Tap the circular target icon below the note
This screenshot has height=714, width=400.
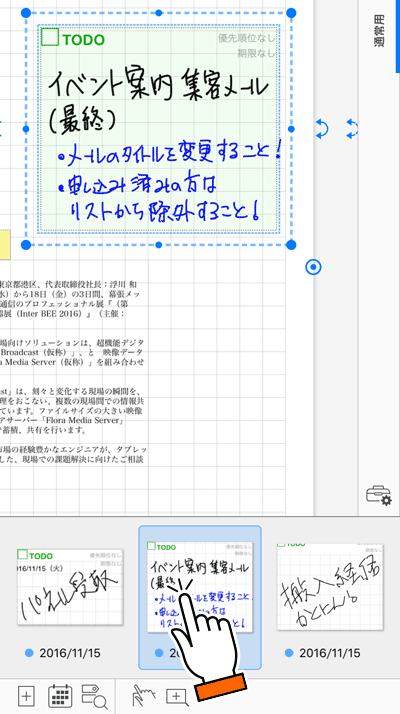pyautogui.click(x=313, y=267)
